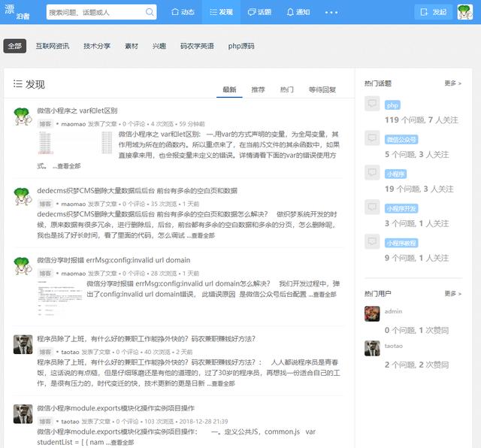This screenshot has height=448, width=481.
Task: Click the php topic chat icon
Action: (x=372, y=104)
